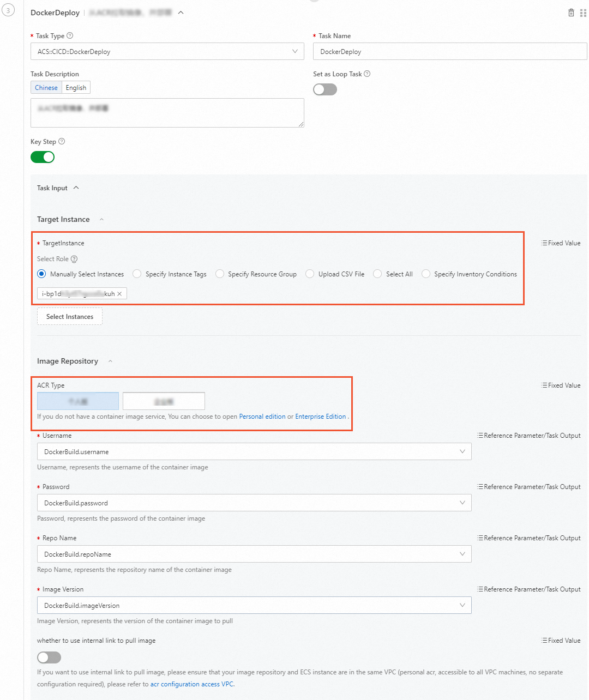This screenshot has height=700, width=589.
Task: Click the delete task trash icon
Action: point(571,13)
